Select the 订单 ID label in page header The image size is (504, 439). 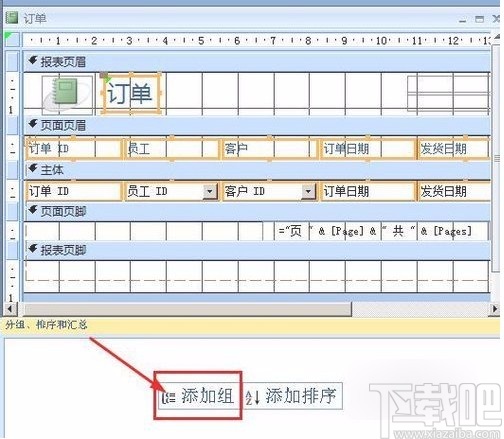coord(73,148)
